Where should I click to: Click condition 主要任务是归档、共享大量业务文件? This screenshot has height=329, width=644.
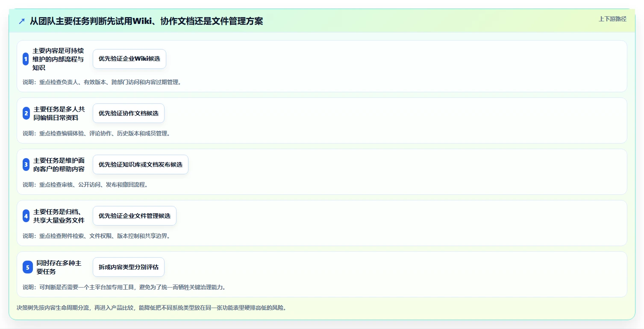(x=59, y=216)
